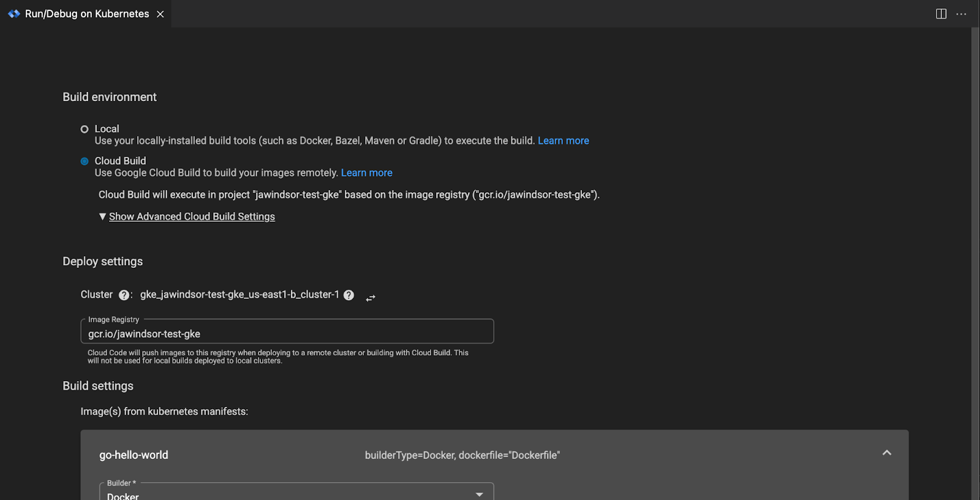Viewport: 980px width, 500px height.
Task: Click the help icon beside Cluster label
Action: point(124,295)
